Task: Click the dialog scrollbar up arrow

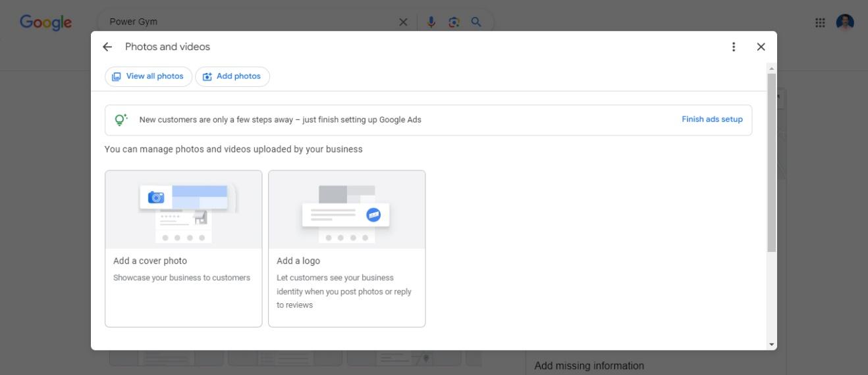Action: coord(772,68)
